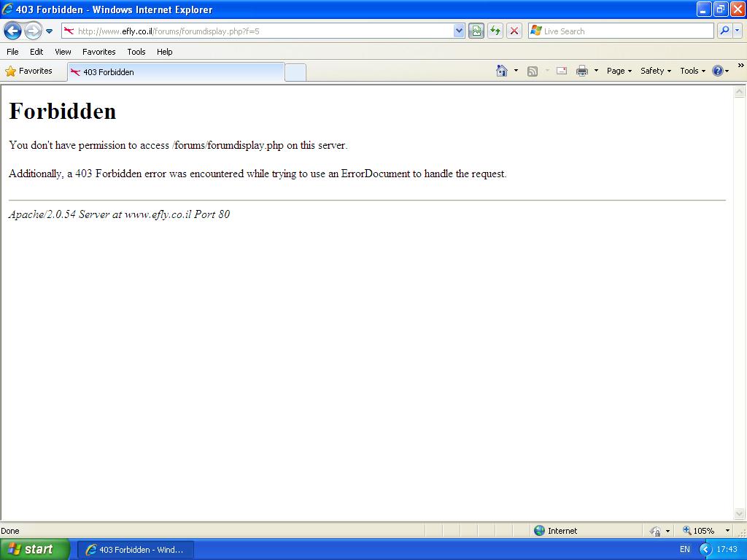The height and width of the screenshot is (560, 747).
Task: Click the Refresh page icon
Action: [495, 31]
